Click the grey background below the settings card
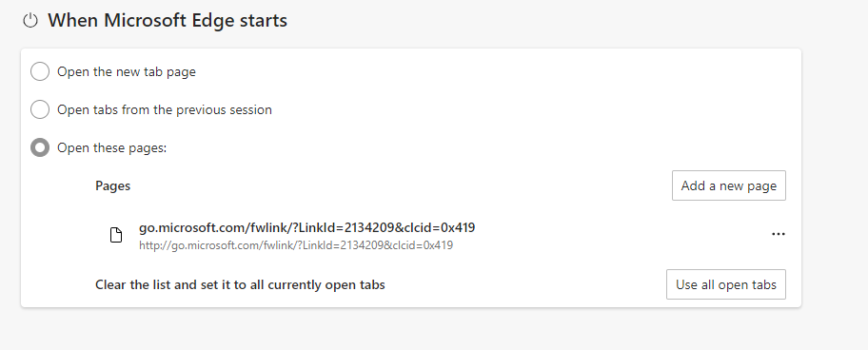 pos(409,329)
